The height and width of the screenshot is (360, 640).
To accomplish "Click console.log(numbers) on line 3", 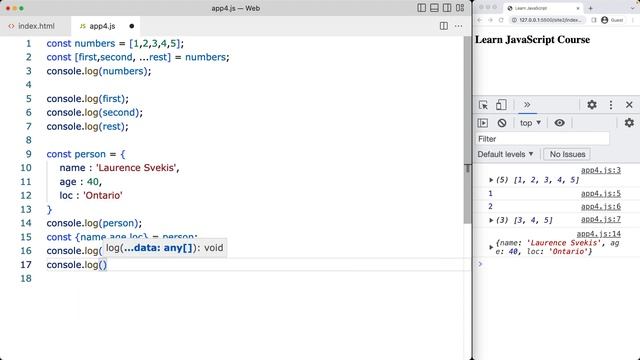I will pyautogui.click(x=99, y=71).
